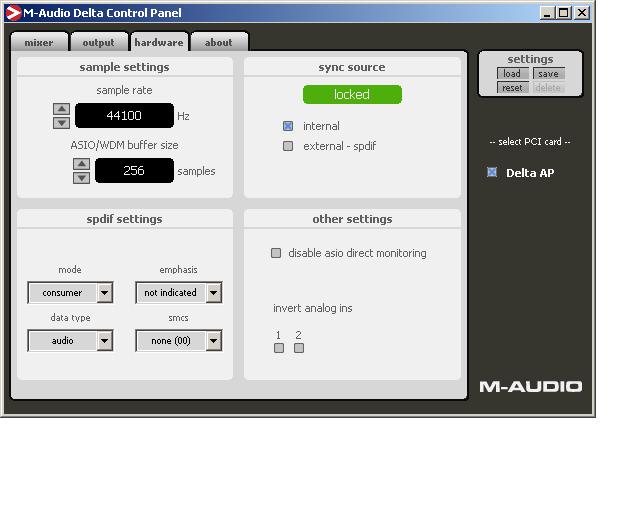
Task: Reset the settings
Action: [512, 88]
